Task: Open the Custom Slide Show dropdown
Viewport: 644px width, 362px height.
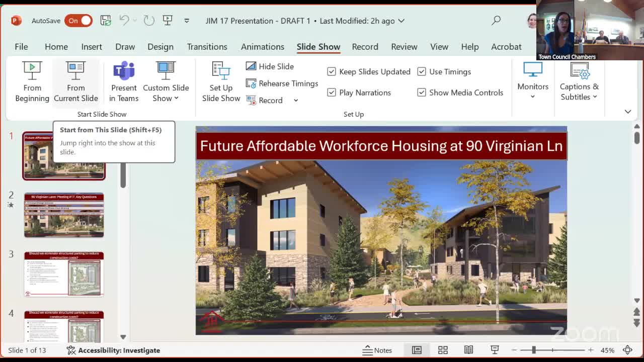Action: (x=166, y=82)
